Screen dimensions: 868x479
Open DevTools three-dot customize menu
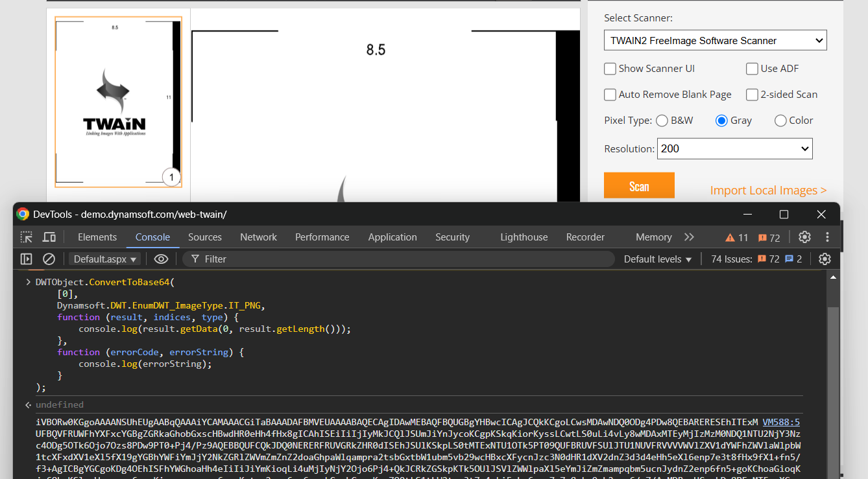tap(827, 237)
